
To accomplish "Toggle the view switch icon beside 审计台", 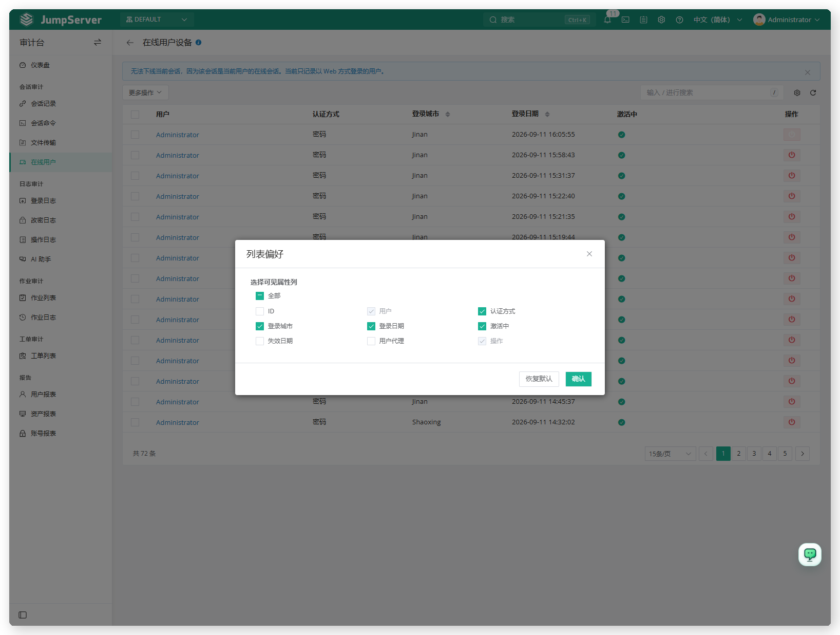I will pyautogui.click(x=98, y=43).
